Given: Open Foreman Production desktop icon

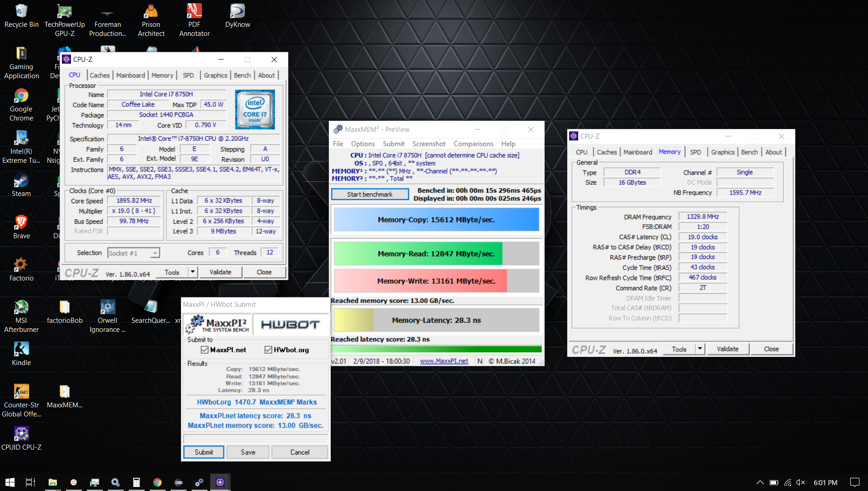Looking at the screenshot, I should tap(108, 20).
